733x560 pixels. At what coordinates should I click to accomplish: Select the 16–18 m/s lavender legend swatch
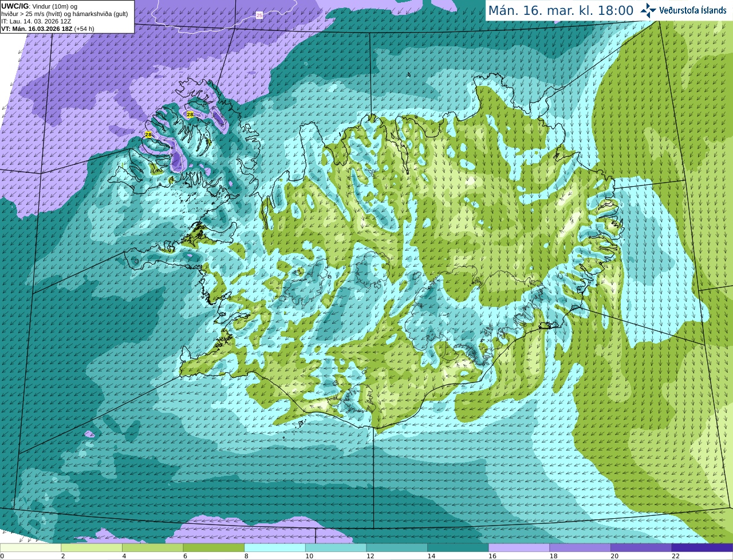click(x=519, y=547)
